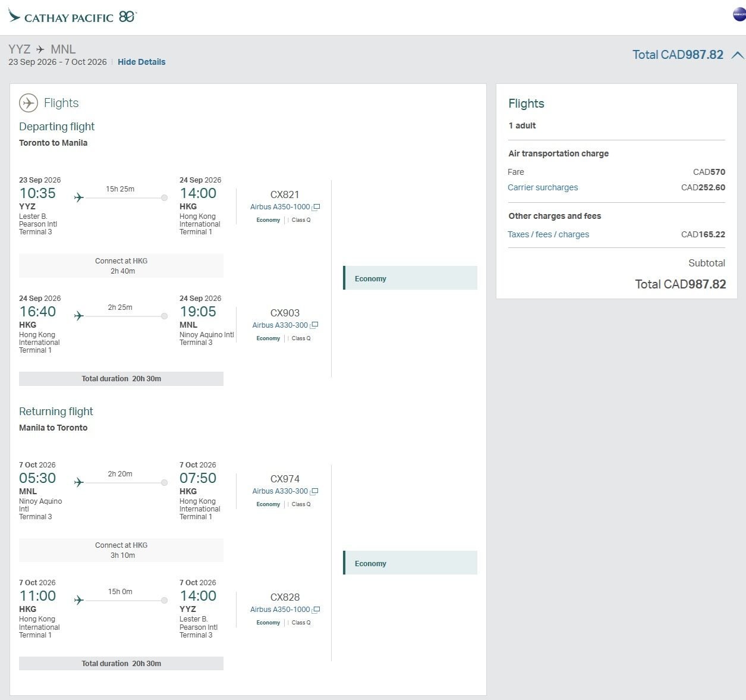Click the Cathay Pacific logo
Image resolution: width=746 pixels, height=700 pixels.
click(x=72, y=17)
